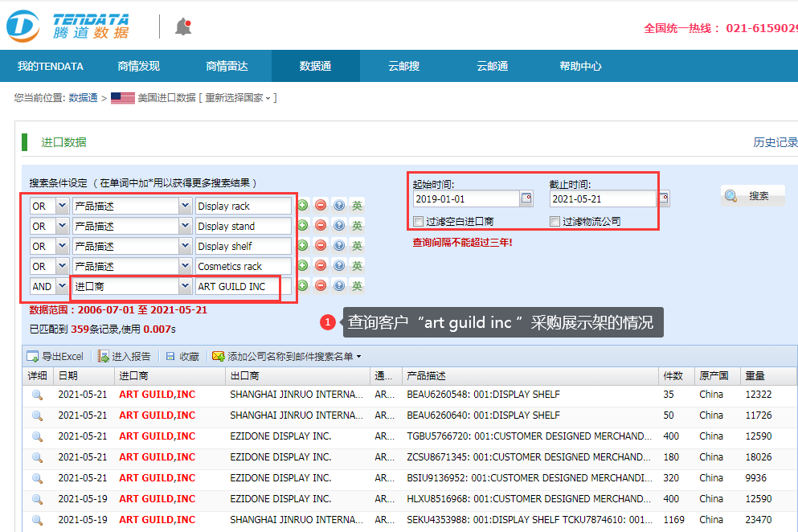
Task: Remove the Display stand search condition
Action: [x=321, y=226]
